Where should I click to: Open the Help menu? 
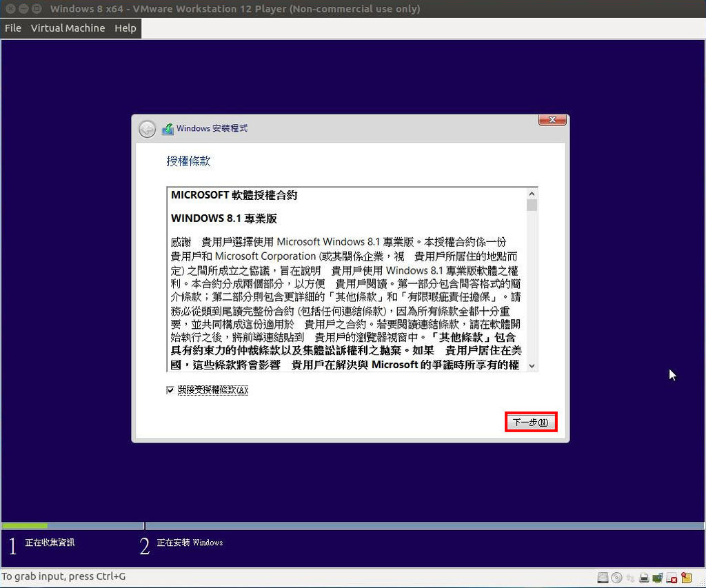[x=125, y=28]
